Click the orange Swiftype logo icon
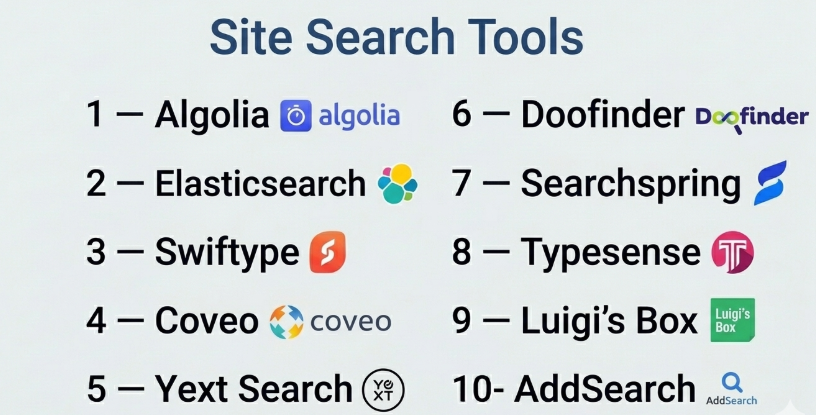 click(328, 252)
